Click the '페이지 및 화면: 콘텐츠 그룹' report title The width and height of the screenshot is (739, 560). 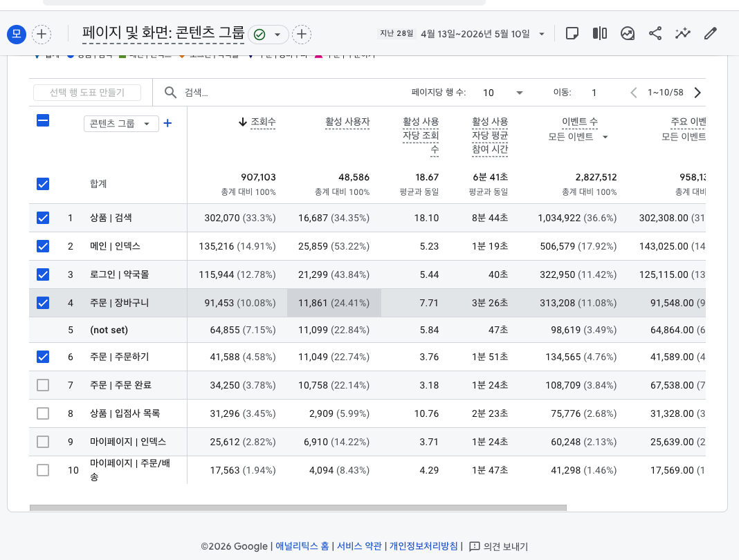pyautogui.click(x=163, y=33)
